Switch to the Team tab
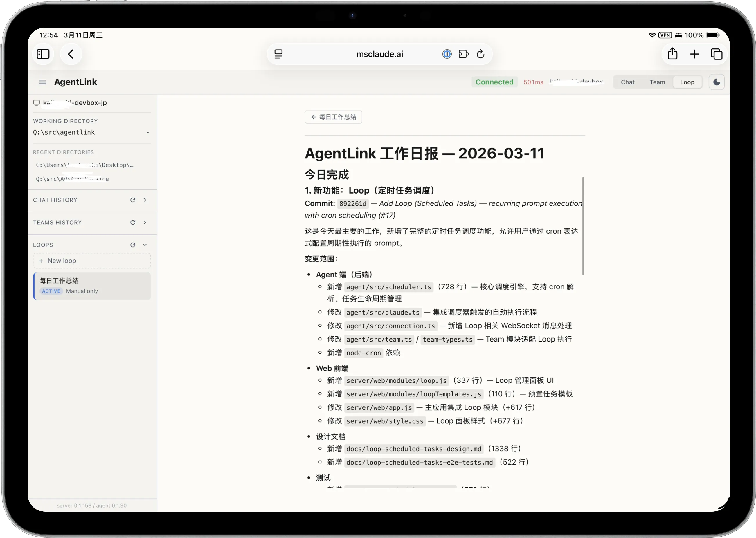This screenshot has height=538, width=756. click(x=657, y=82)
